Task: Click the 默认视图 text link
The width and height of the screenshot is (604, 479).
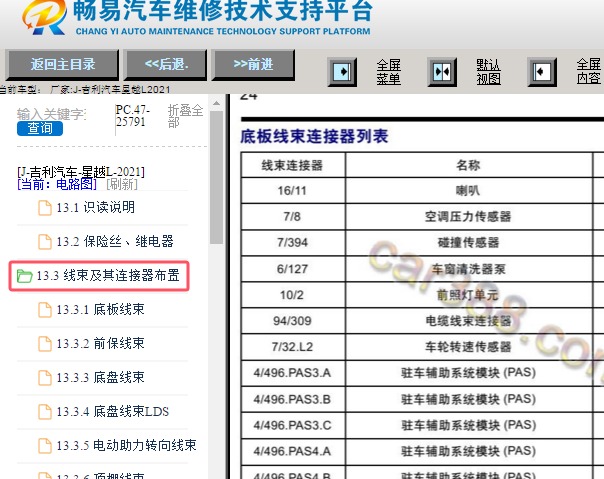Action: coord(488,72)
